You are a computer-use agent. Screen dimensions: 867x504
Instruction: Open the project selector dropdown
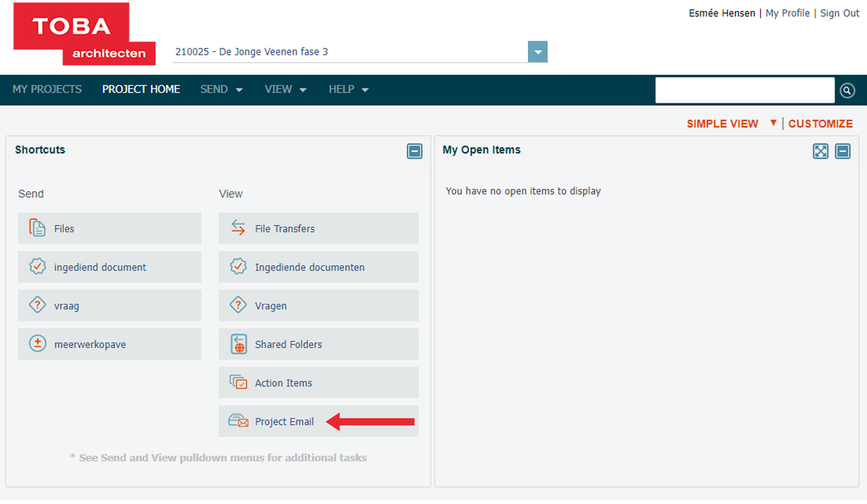[537, 52]
